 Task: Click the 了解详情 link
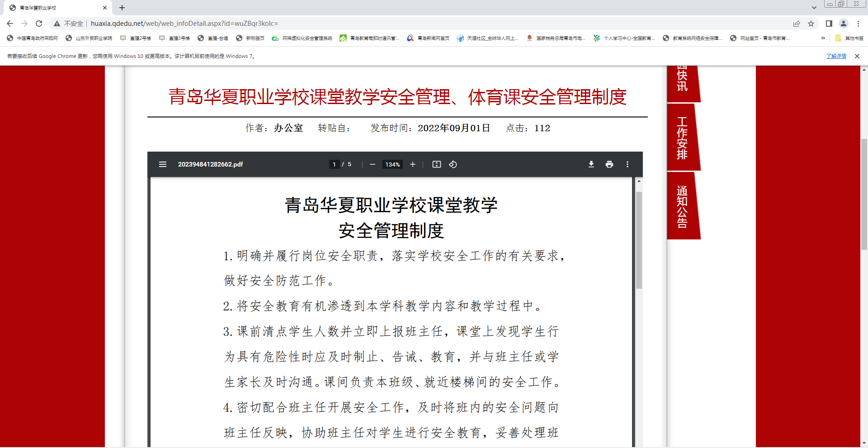pyautogui.click(x=836, y=56)
